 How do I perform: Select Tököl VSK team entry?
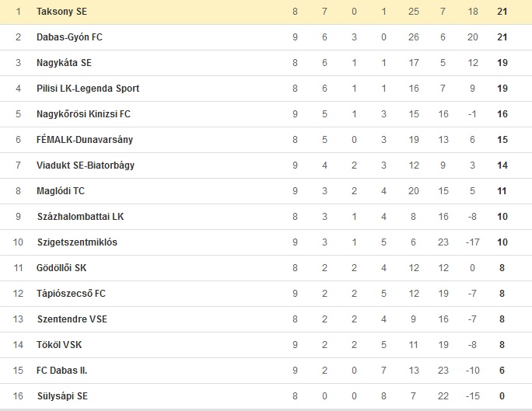coord(59,345)
